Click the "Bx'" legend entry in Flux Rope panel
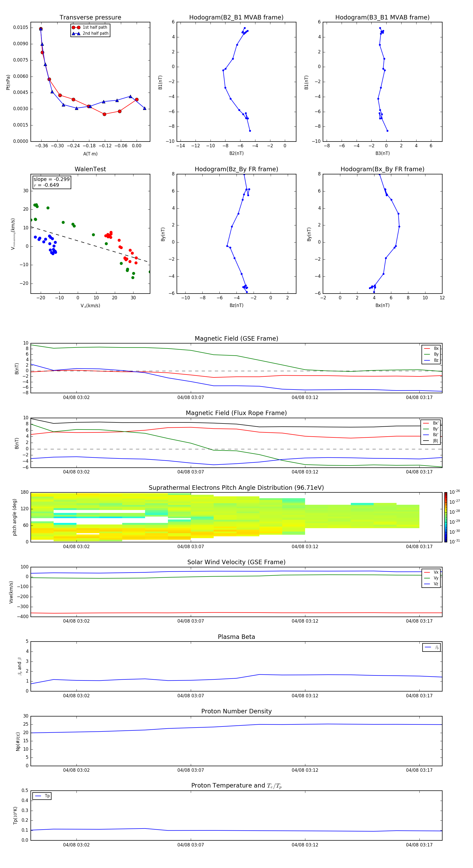The width and height of the screenshot is (473, 868). click(431, 423)
